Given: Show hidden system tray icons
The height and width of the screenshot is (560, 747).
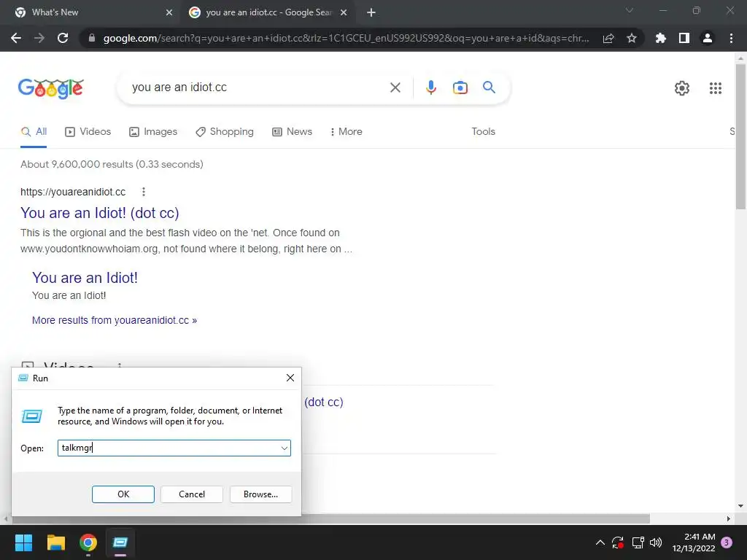Looking at the screenshot, I should [600, 542].
